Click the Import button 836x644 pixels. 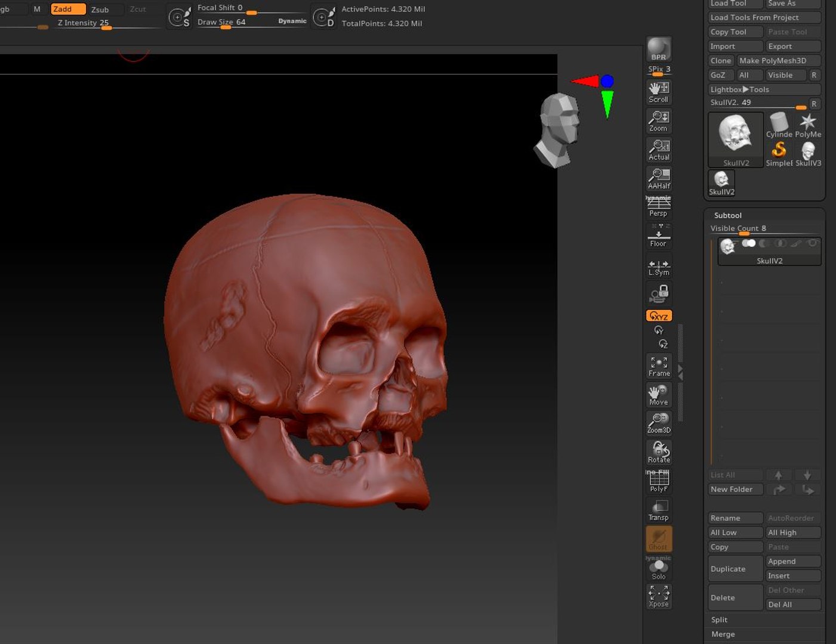pyautogui.click(x=735, y=46)
